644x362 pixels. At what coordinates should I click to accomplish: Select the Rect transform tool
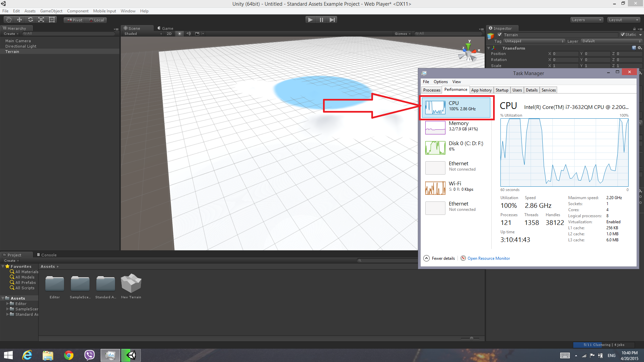[51, 19]
